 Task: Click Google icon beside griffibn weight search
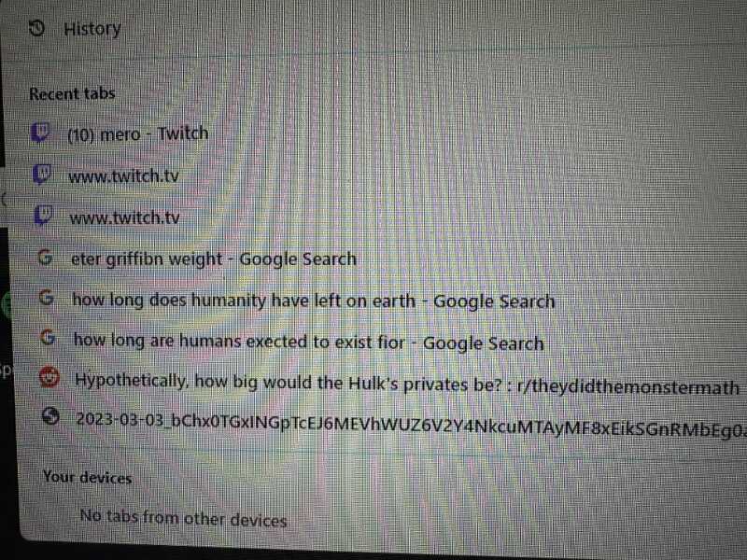[x=45, y=258]
